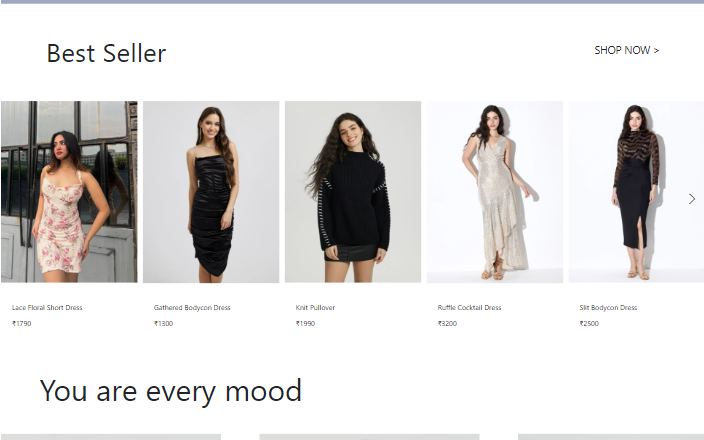Viewport: 704px width, 440px height.
Task: Open the Gathered Bodycon Dress photo
Action: coord(211,192)
